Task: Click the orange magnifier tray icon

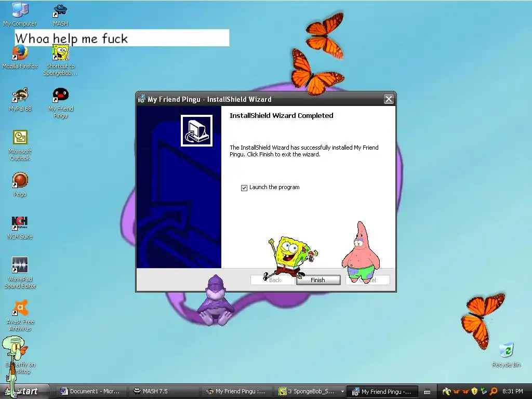Action: (x=494, y=391)
